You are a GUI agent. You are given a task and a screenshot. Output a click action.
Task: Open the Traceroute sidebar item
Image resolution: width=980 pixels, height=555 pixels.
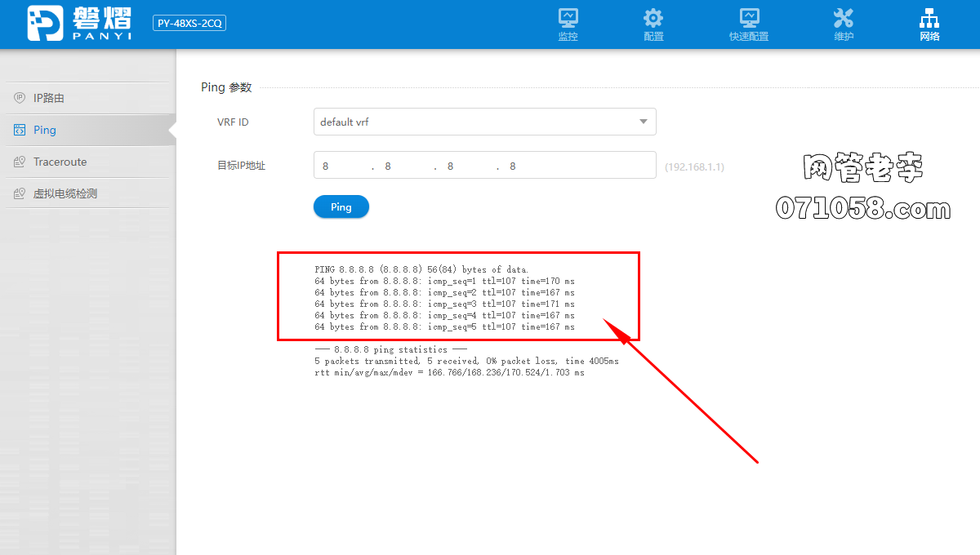pyautogui.click(x=60, y=162)
